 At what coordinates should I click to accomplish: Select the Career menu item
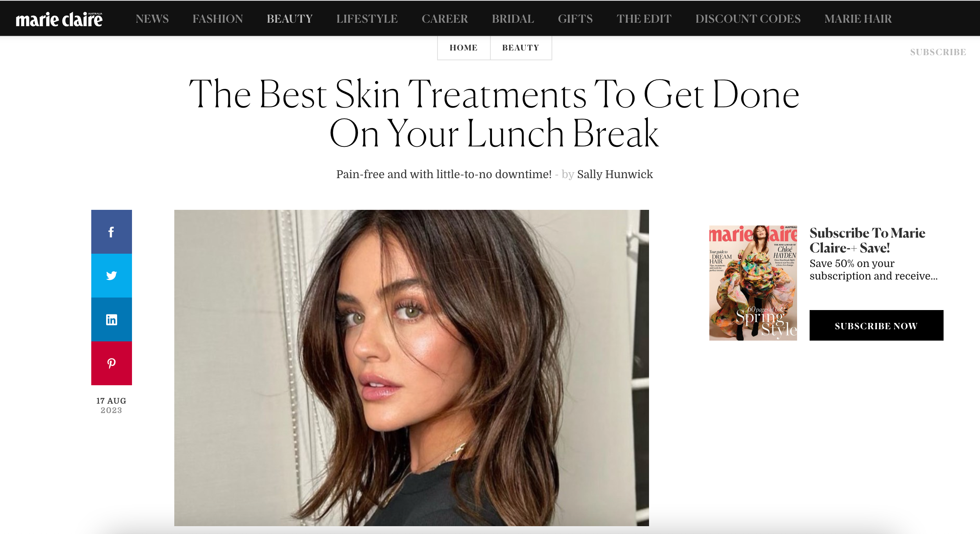point(445,19)
